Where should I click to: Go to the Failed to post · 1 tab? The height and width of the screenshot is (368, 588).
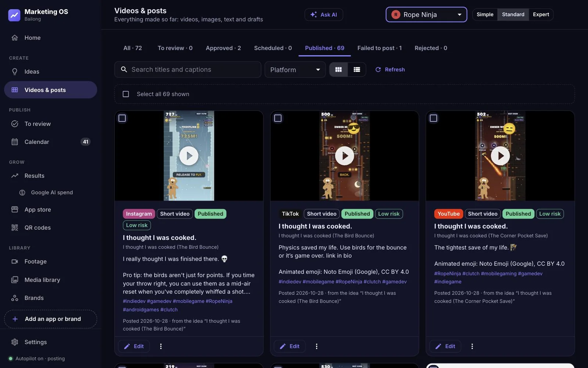[380, 48]
